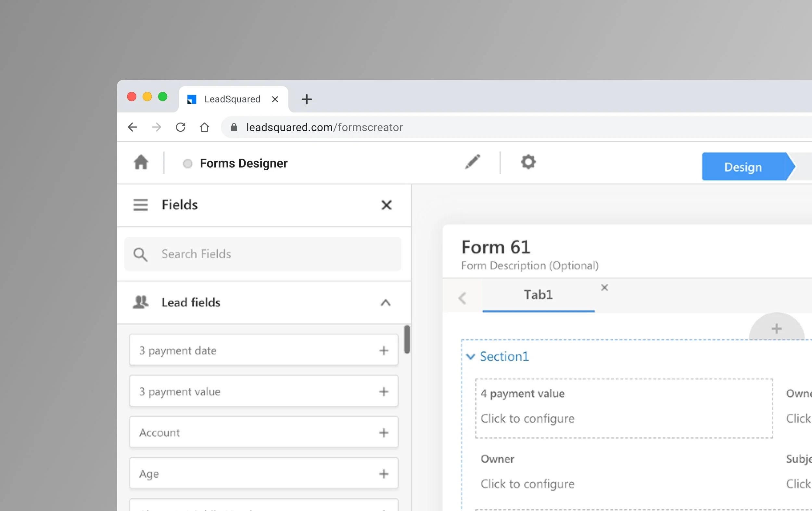Select the Tab1 tab
The image size is (812, 511).
[x=538, y=295]
